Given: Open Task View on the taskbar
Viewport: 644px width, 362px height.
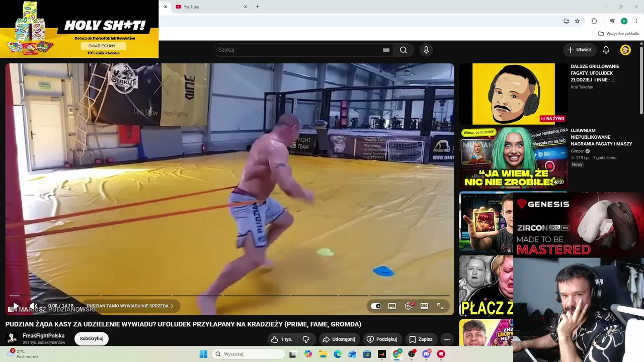Looking at the screenshot, I should point(292,354).
